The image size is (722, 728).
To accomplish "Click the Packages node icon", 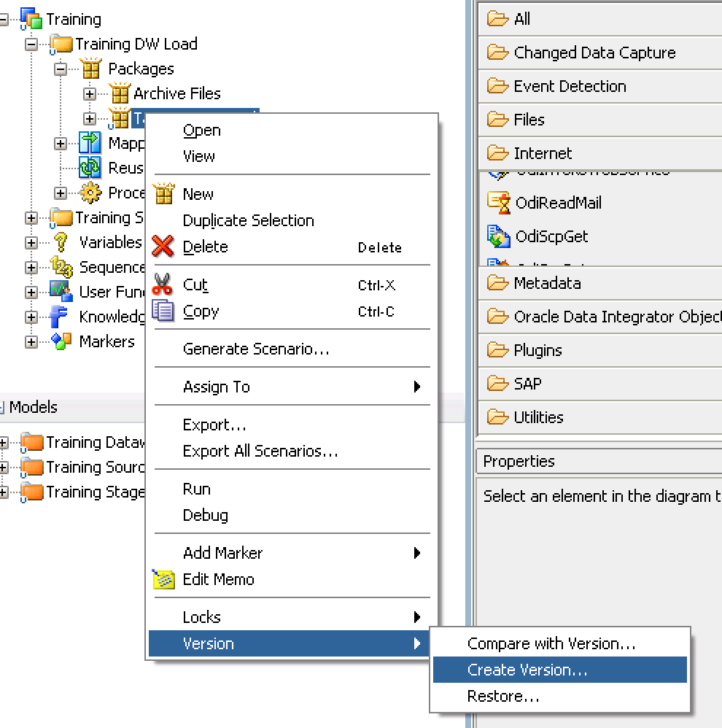I will [x=90, y=69].
